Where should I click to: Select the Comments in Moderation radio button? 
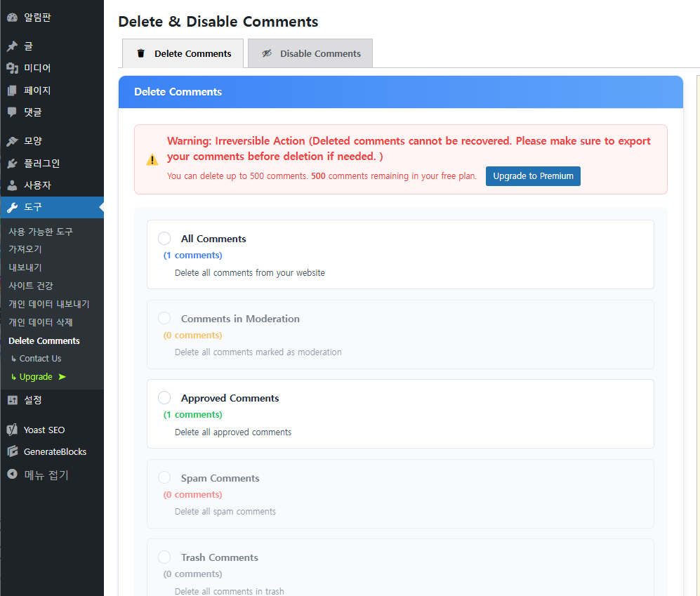tap(164, 318)
